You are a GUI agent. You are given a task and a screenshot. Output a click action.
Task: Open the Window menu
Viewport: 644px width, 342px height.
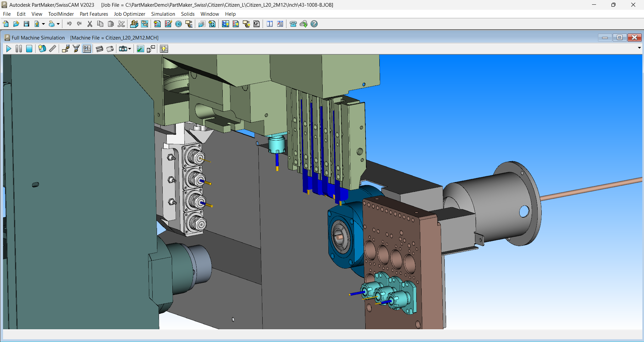pyautogui.click(x=210, y=14)
